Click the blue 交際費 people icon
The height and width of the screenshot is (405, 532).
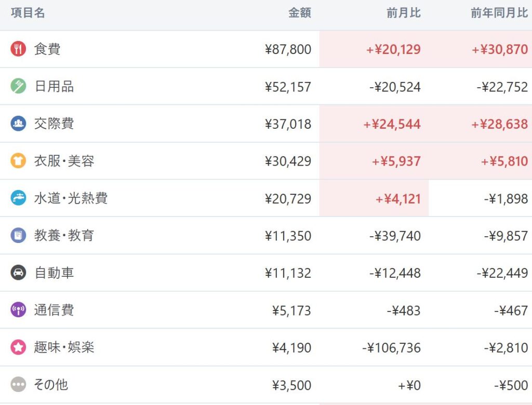18,124
